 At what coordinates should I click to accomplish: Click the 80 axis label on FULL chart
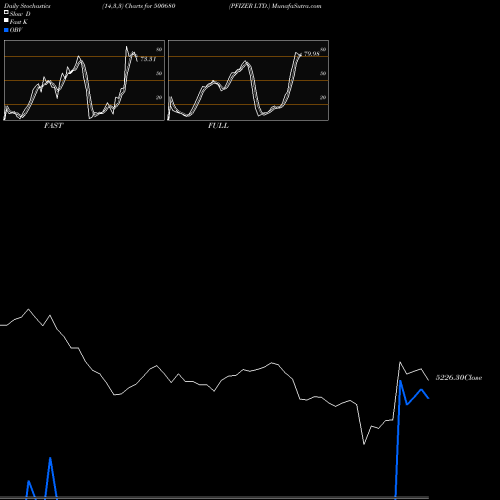click(323, 49)
